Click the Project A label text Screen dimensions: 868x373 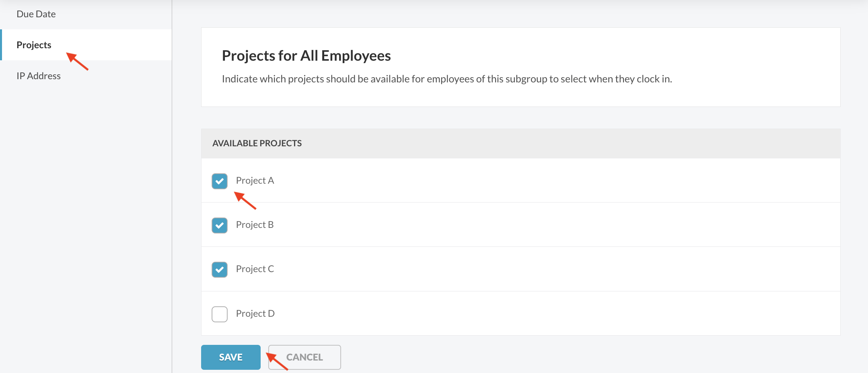click(255, 180)
